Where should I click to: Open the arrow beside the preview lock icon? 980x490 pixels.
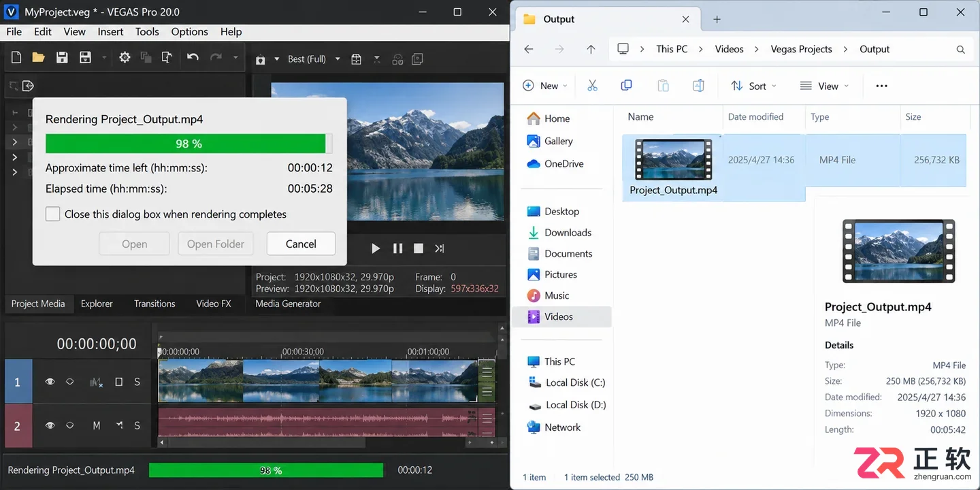(277, 59)
